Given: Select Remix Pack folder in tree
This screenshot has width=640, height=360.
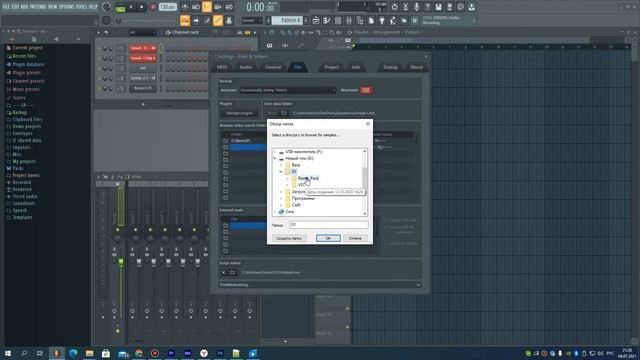Looking at the screenshot, I should (x=308, y=178).
